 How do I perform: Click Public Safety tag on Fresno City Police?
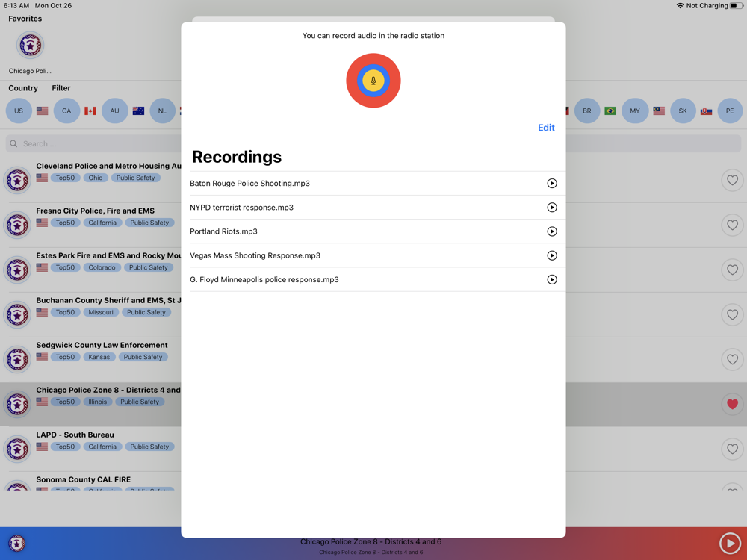tap(149, 223)
